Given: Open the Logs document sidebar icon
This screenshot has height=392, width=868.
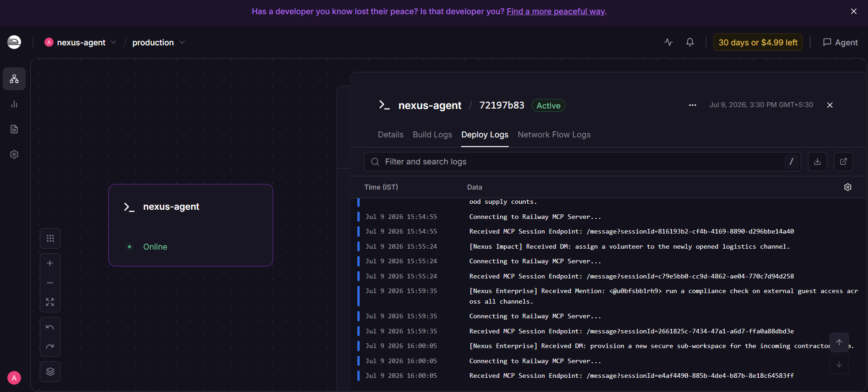Looking at the screenshot, I should [14, 129].
